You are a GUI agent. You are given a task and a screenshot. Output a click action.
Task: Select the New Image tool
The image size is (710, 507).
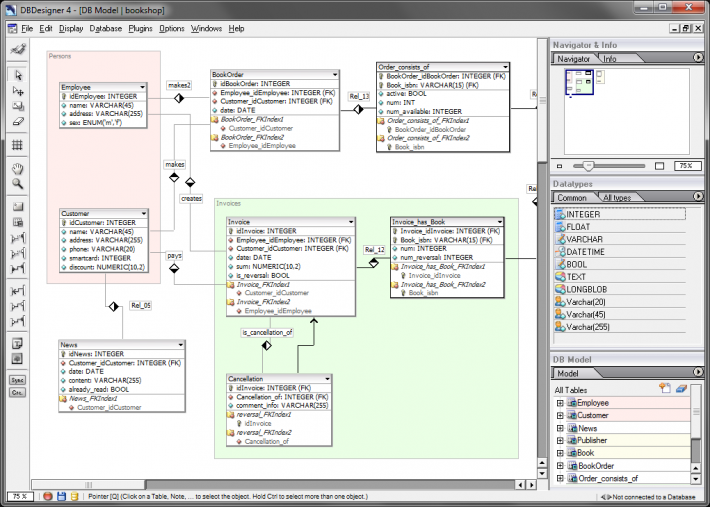click(x=18, y=359)
